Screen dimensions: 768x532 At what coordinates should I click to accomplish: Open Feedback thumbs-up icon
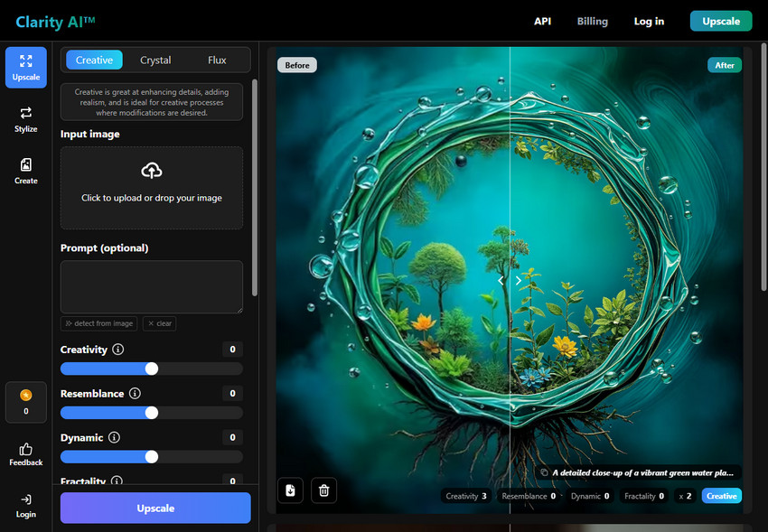tap(26, 449)
